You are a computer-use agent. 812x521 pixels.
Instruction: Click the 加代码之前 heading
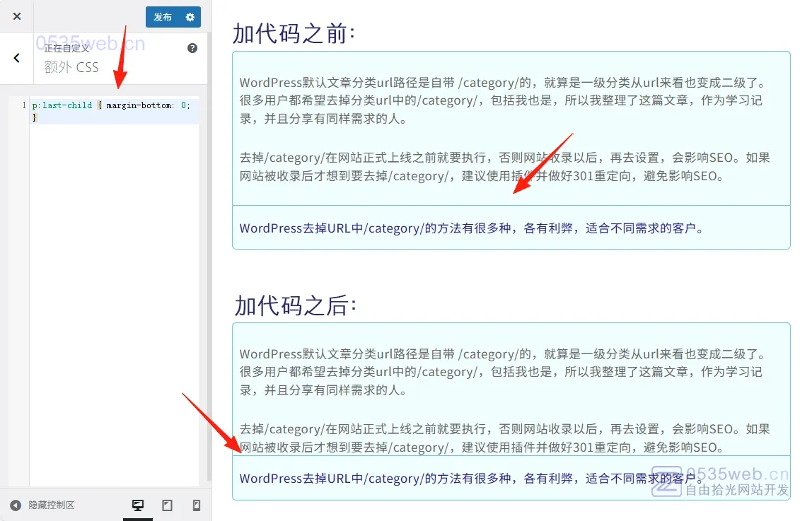click(294, 33)
